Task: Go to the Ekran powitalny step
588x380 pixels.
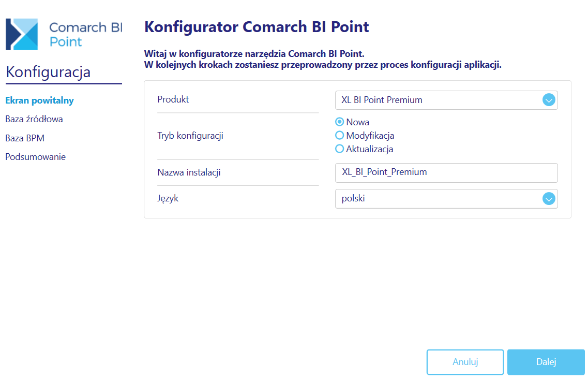Action: [x=39, y=100]
